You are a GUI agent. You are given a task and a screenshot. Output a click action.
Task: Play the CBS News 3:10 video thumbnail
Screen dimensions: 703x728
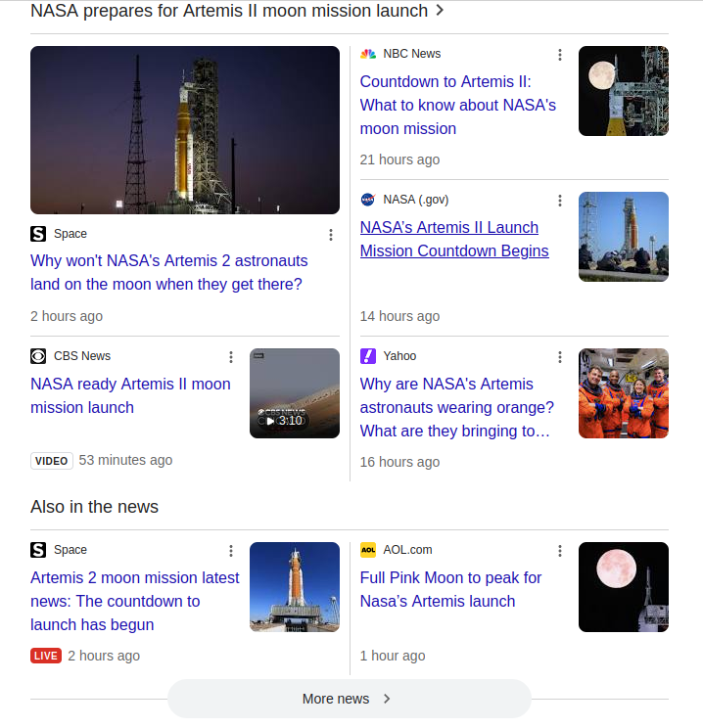point(294,393)
